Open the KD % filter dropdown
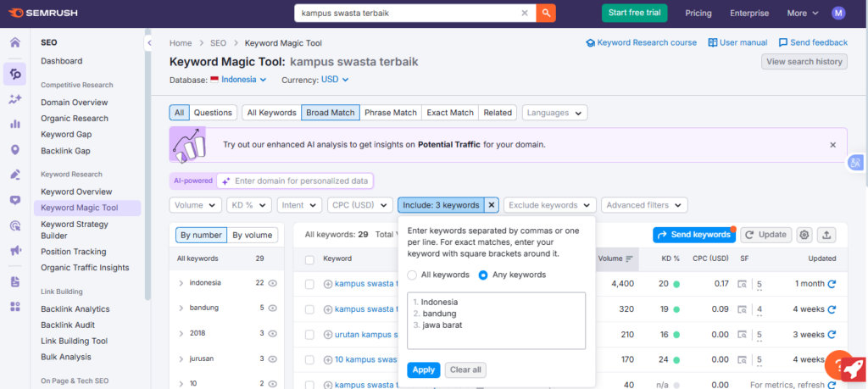The width and height of the screenshot is (868, 389). click(x=249, y=205)
